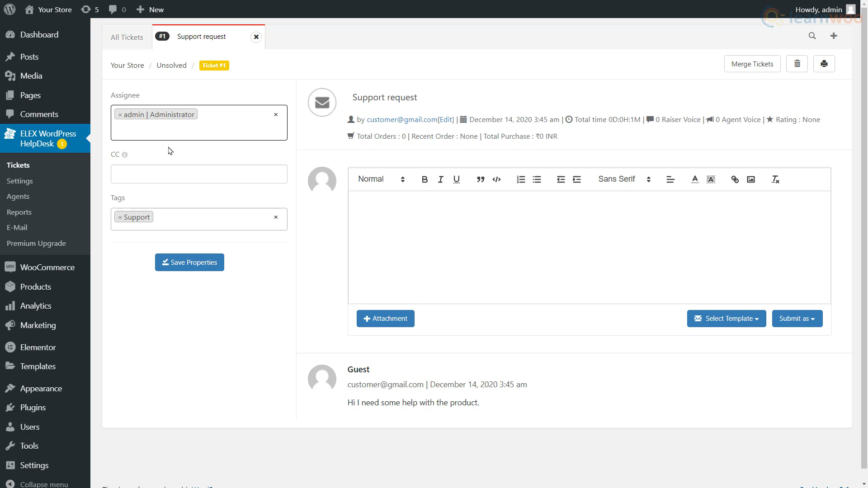868x488 pixels.
Task: Open WooCommerce menu in sidebar
Action: [45, 267]
